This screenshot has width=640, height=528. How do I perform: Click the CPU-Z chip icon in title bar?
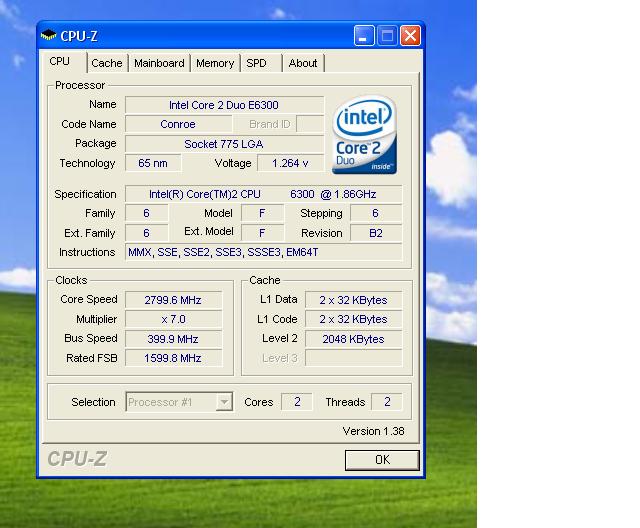tap(49, 35)
